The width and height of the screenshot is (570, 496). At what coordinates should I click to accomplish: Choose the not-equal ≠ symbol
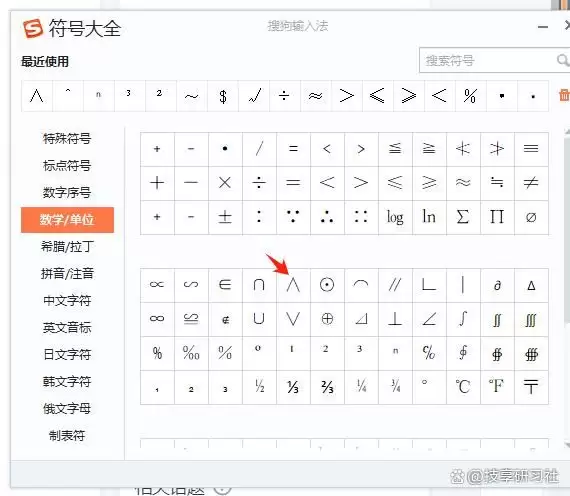coord(531,183)
